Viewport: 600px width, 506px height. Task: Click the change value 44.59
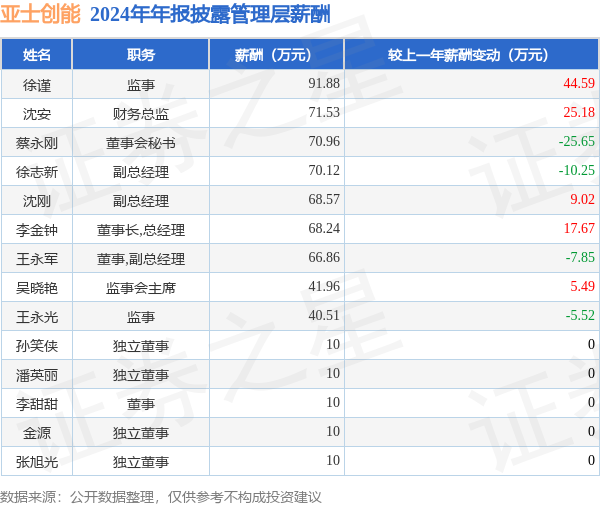pyautogui.click(x=579, y=83)
